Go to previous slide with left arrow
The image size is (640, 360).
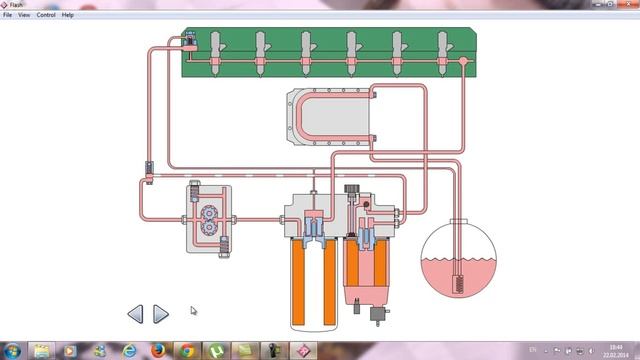(136, 314)
